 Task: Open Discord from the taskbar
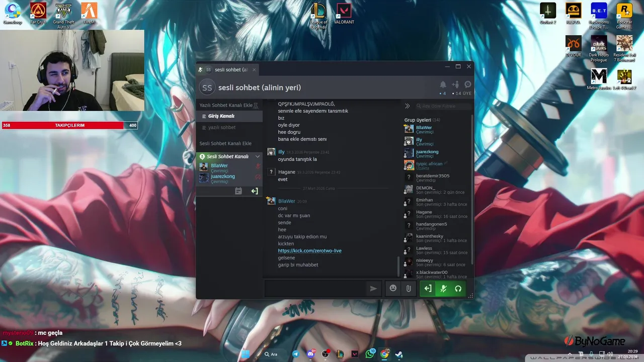pyautogui.click(x=310, y=354)
